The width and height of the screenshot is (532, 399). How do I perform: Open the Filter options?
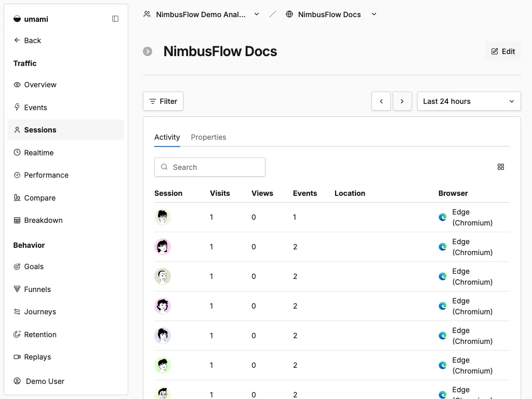coord(163,101)
